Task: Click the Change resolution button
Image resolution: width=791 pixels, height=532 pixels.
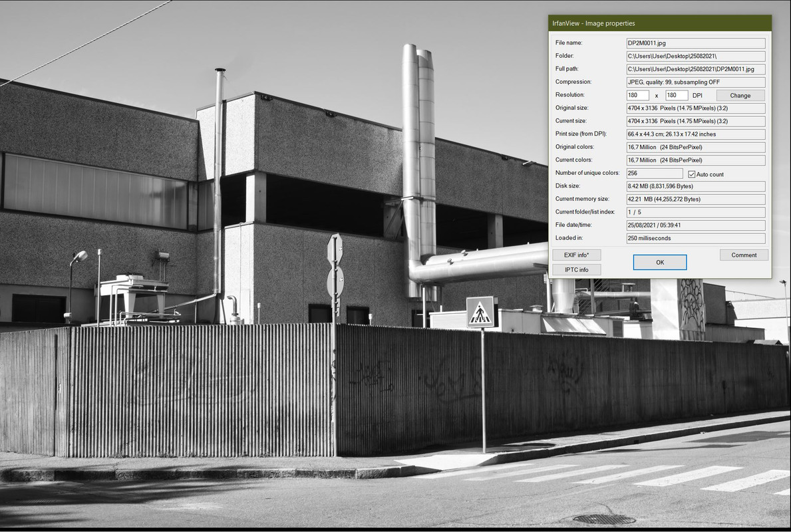Action: [x=740, y=95]
